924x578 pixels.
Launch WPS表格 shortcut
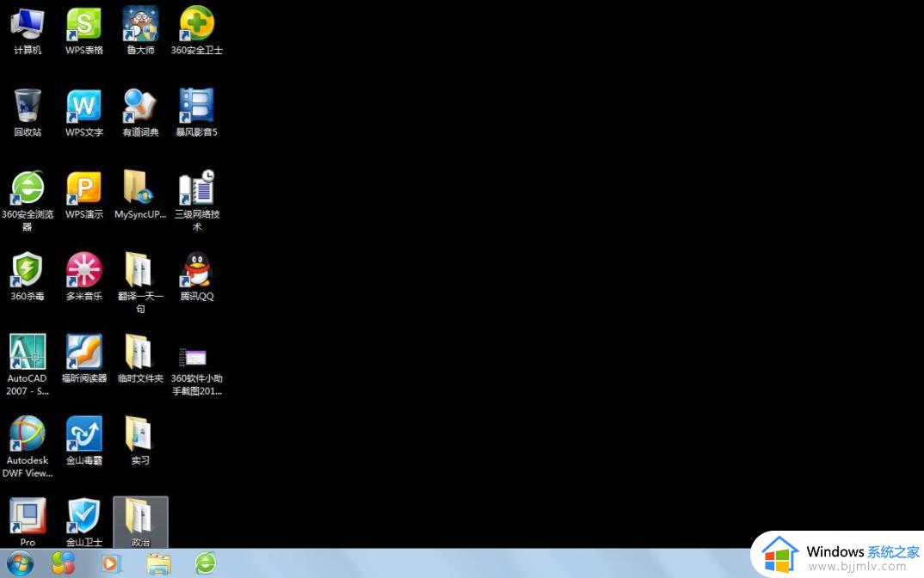click(x=83, y=31)
